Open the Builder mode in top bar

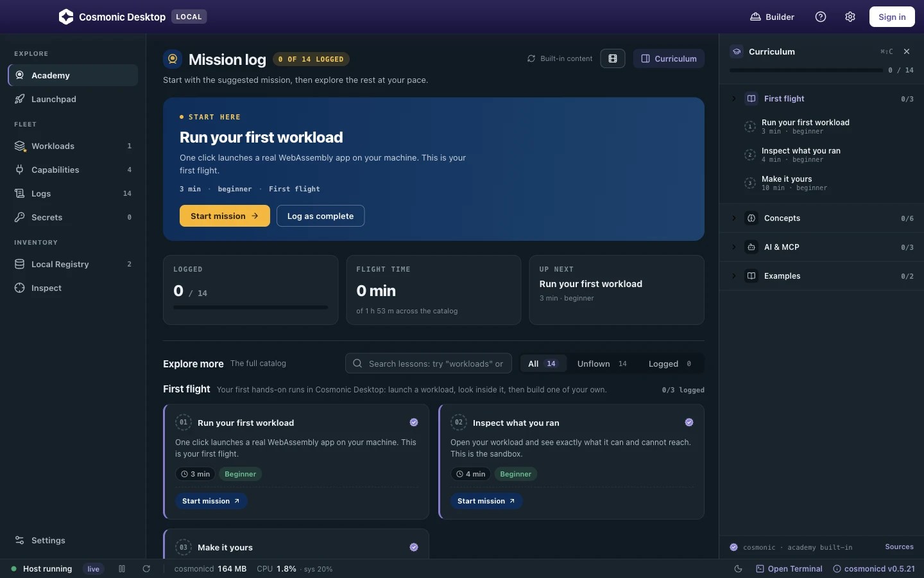tap(773, 17)
